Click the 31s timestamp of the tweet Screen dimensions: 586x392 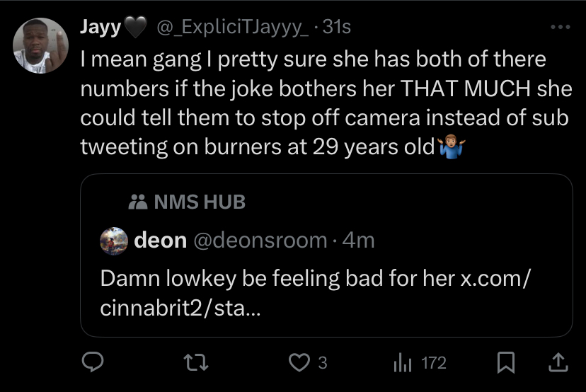[x=336, y=28]
